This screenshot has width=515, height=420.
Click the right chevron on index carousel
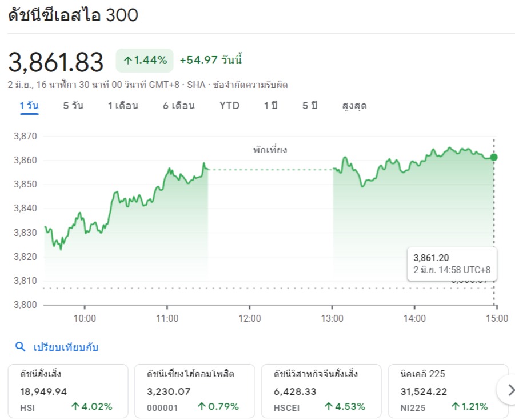click(508, 390)
